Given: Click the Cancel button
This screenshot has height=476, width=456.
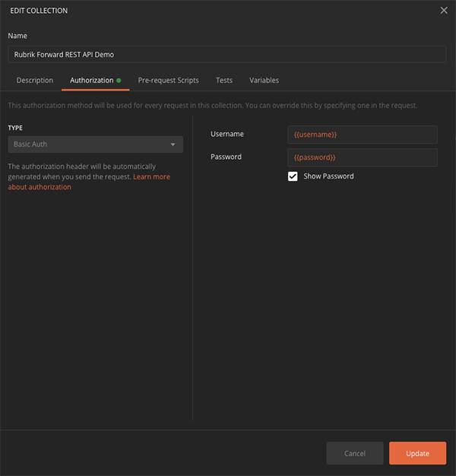Looking at the screenshot, I should pos(355,453).
